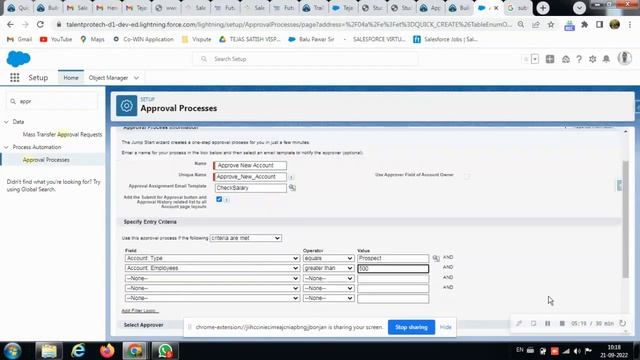Screen dimensions: 640x360
Task: Open the third row --None-- field dropdown
Action: pyautogui.click(x=212, y=278)
